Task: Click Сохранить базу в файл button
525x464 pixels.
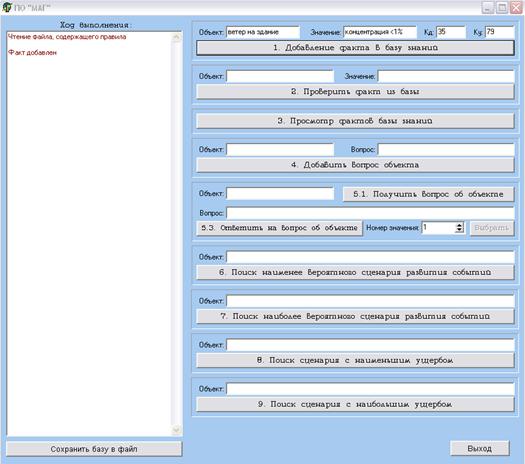Action: (94, 449)
